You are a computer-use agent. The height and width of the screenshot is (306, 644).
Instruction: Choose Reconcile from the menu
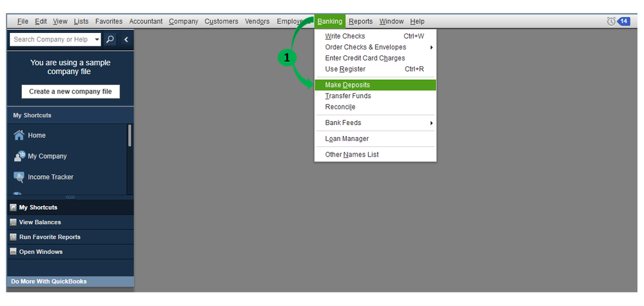[375, 107]
